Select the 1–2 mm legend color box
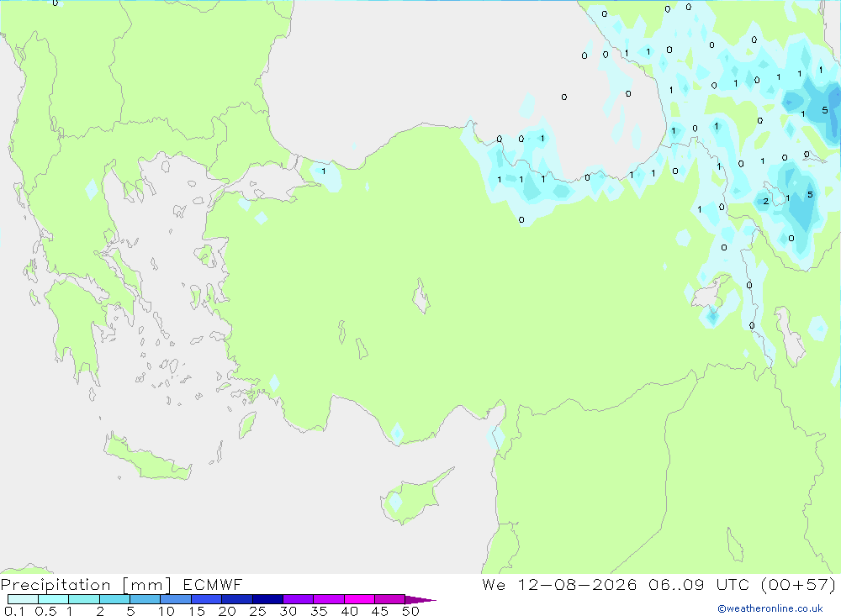841x616 pixels. (84, 599)
